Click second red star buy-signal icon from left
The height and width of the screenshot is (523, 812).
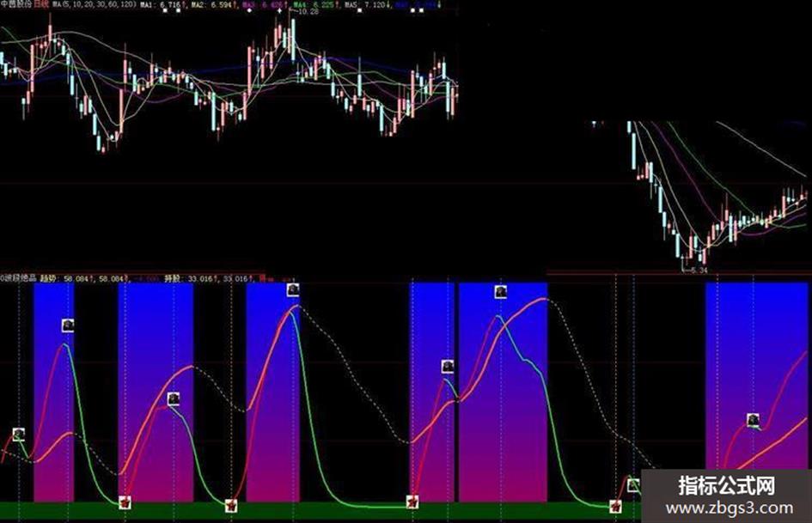(x=231, y=505)
